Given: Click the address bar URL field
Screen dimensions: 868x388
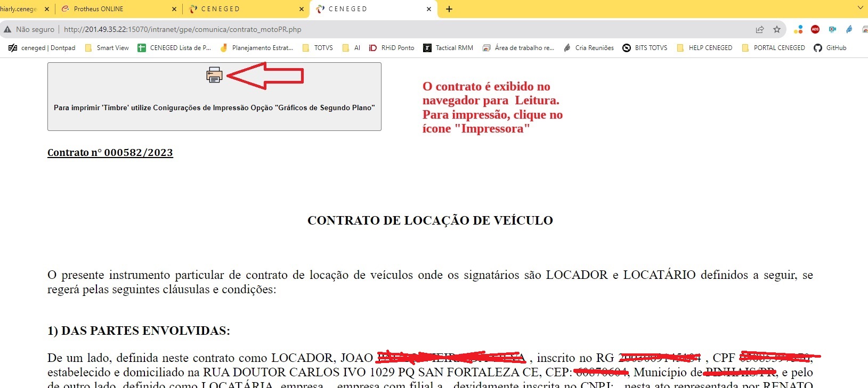Looking at the screenshot, I should pos(373,29).
